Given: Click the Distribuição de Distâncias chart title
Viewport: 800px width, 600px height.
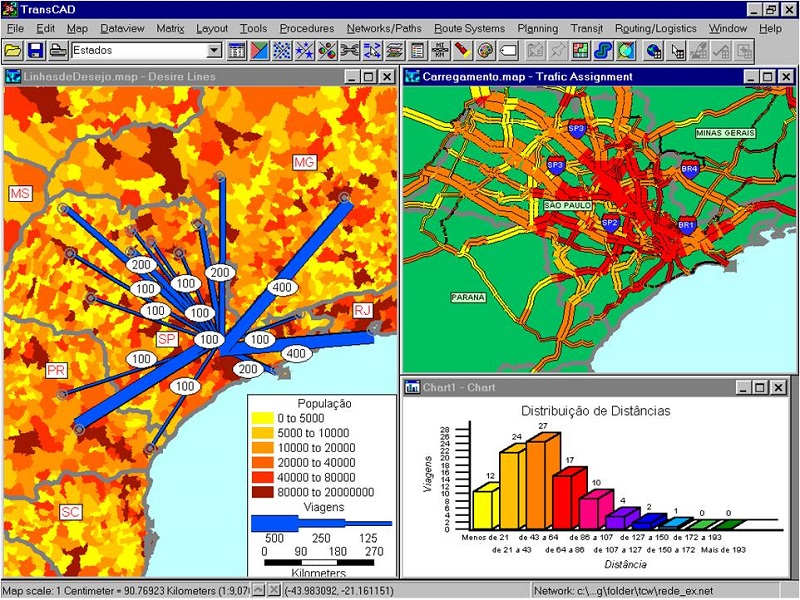Looking at the screenshot, I should [x=595, y=411].
